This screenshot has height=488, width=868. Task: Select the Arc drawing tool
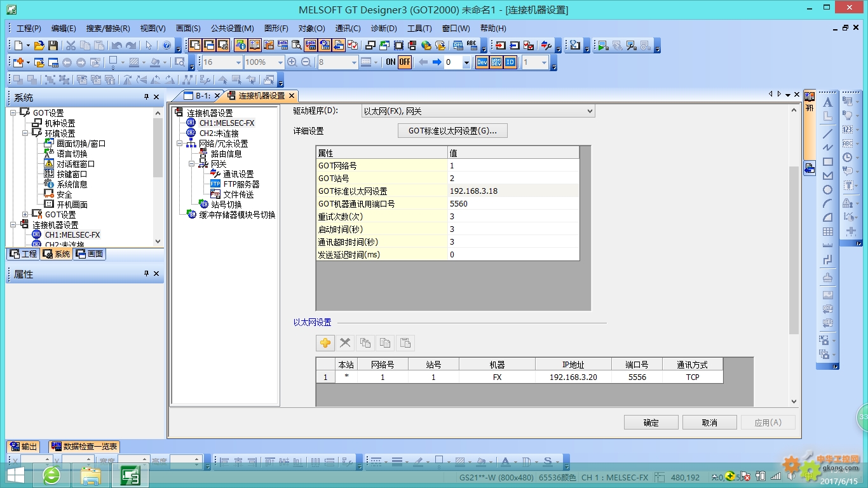(x=827, y=204)
